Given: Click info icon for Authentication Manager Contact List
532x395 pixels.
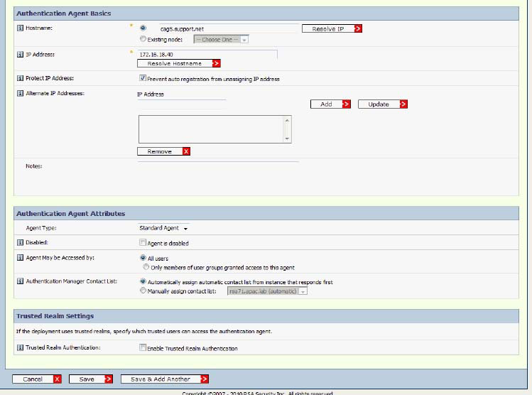Looking at the screenshot, I should pyautogui.click(x=19, y=281).
